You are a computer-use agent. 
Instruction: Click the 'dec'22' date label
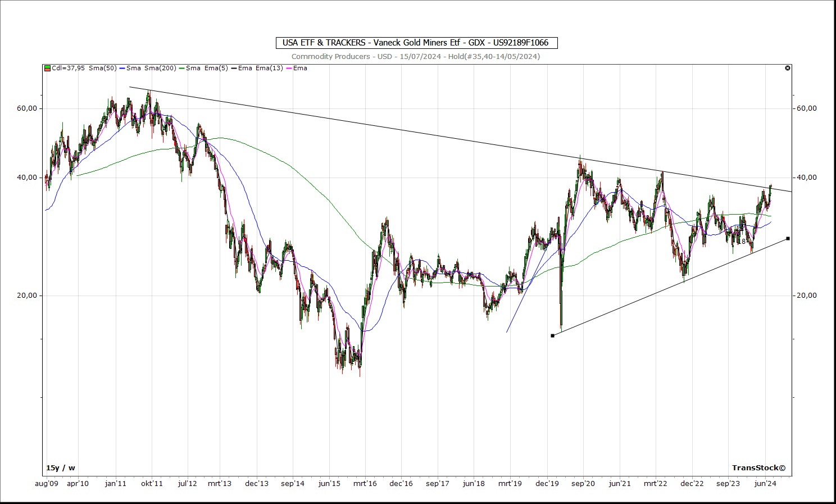coord(692,483)
